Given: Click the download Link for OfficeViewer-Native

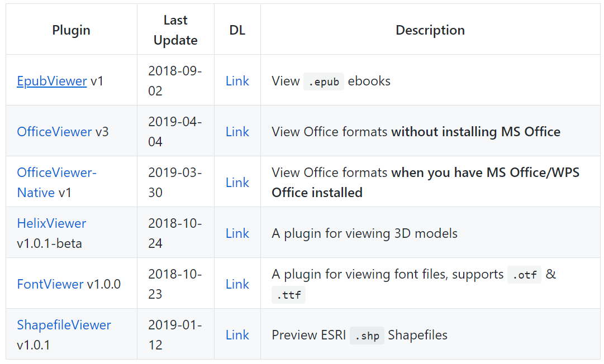Looking at the screenshot, I should tap(237, 183).
